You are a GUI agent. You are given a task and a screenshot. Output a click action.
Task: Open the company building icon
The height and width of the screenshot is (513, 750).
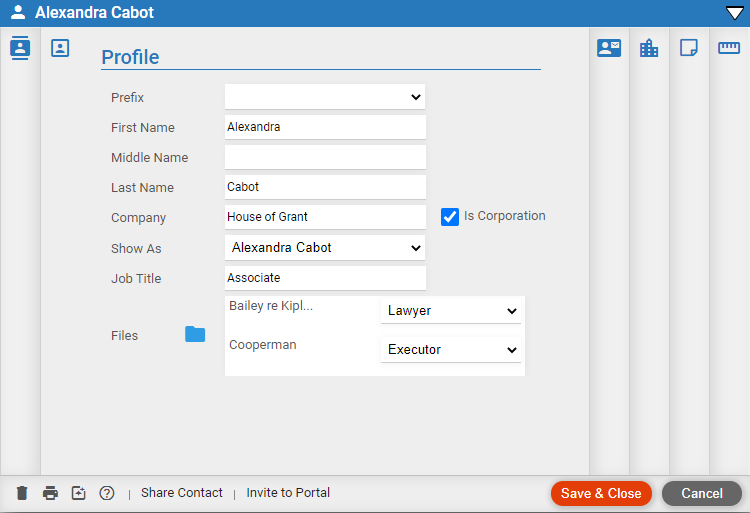[x=649, y=48]
